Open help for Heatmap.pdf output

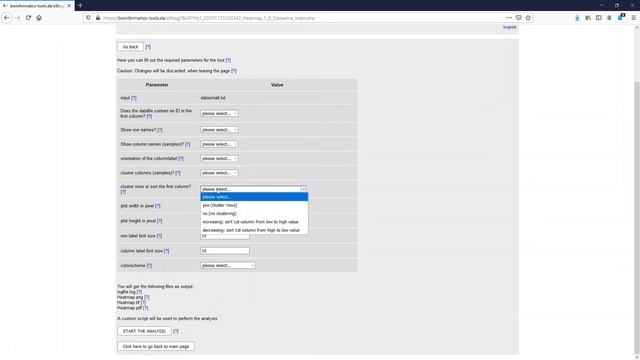145,308
